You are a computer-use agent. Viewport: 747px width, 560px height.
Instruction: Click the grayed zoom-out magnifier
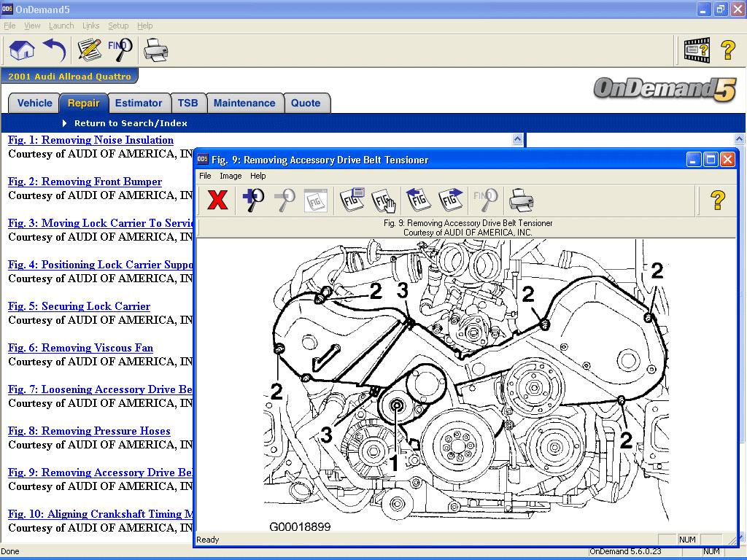285,200
